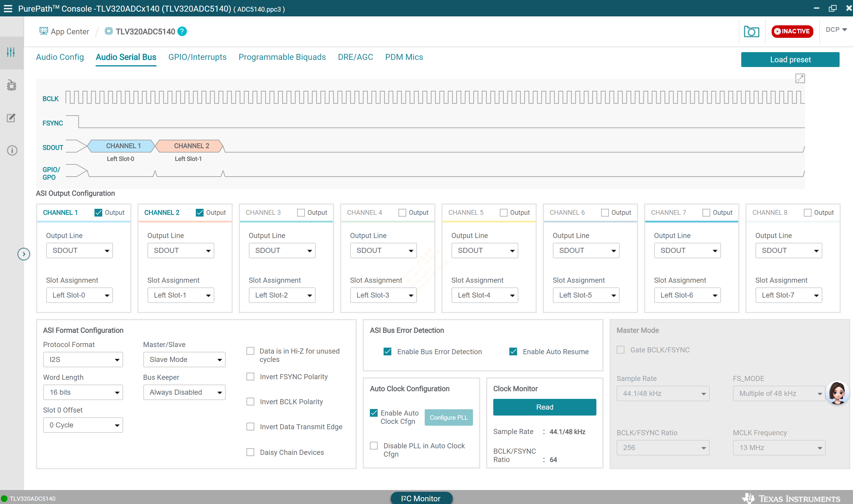Uncheck Channel 2 Output checkbox
The image size is (853, 504).
[200, 213]
